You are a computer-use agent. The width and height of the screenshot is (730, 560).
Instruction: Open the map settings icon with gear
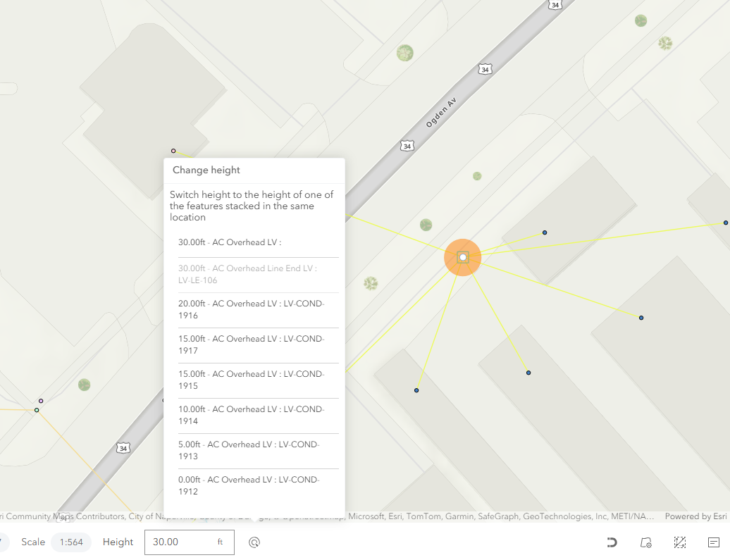(645, 542)
